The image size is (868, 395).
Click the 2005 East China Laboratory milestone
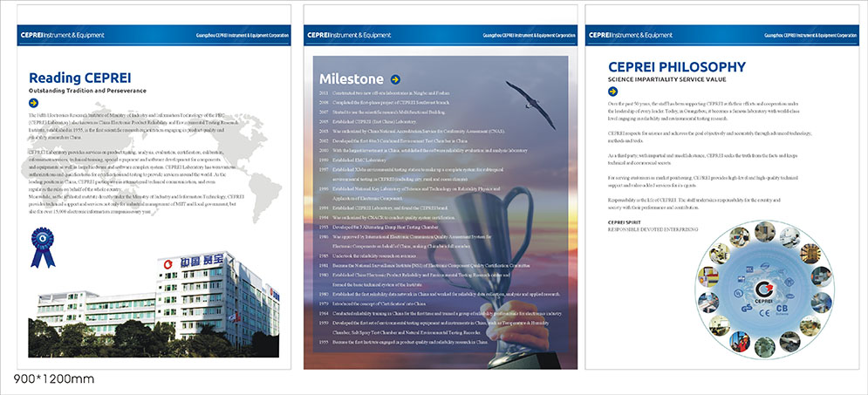[367, 121]
